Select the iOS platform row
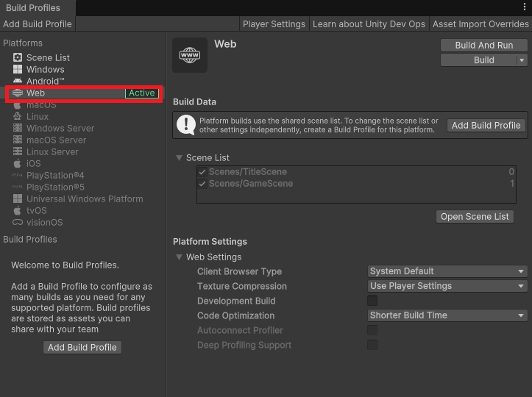Viewport: 532px width, 397px height. click(82, 163)
